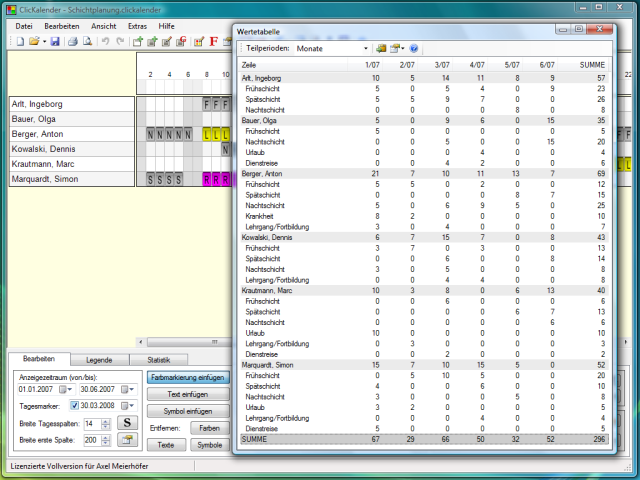Click the blue help icon in Wertetabelle
This screenshot has height=480, width=640.
tap(413, 48)
